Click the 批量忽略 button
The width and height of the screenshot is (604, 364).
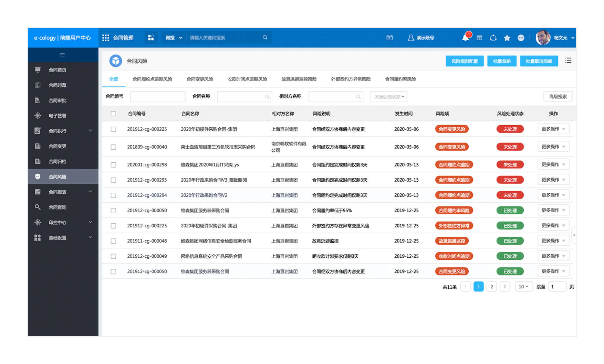coord(502,61)
